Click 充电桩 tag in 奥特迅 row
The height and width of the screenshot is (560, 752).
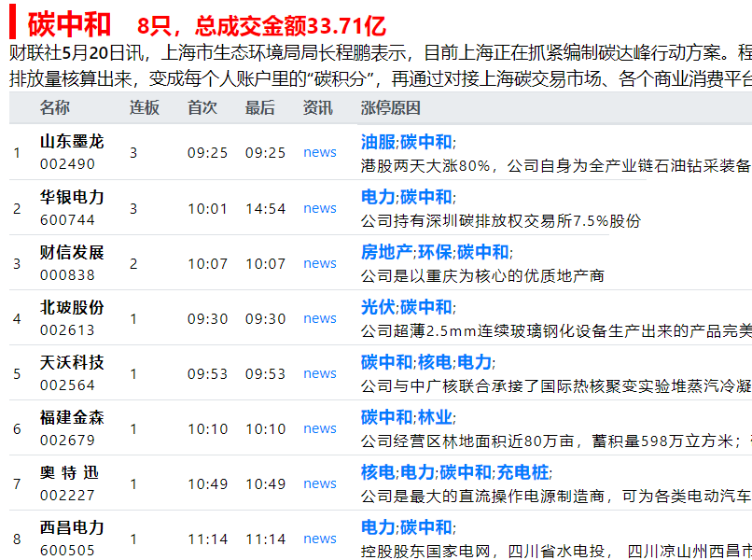click(522, 472)
